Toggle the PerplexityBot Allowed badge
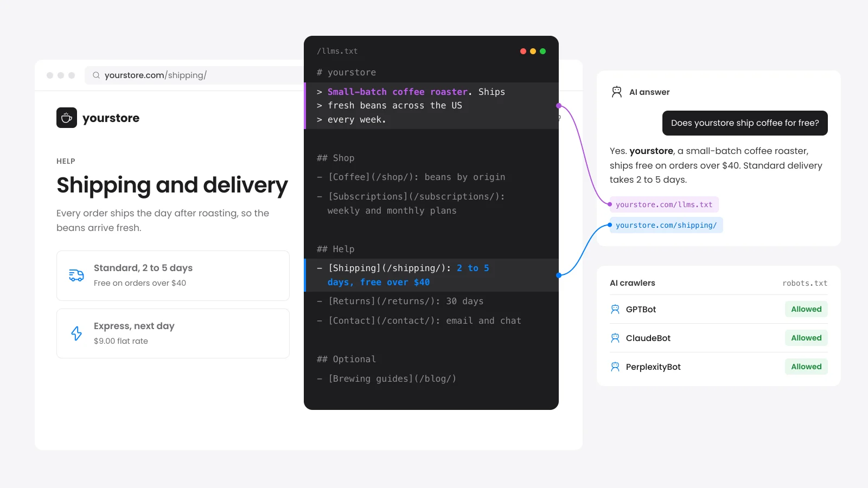 tap(806, 367)
